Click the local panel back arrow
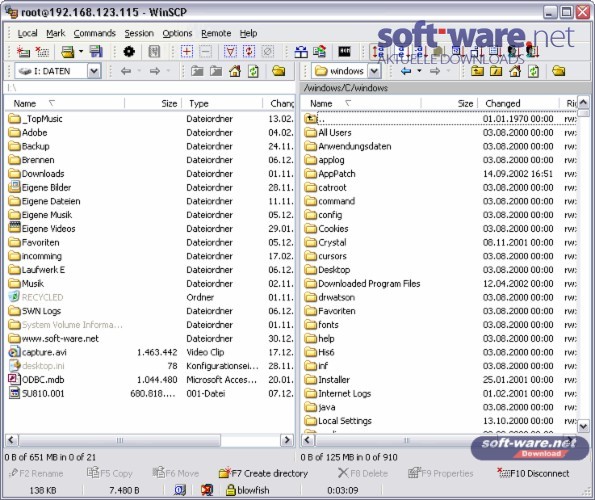This screenshot has height=500, width=595. 126,71
